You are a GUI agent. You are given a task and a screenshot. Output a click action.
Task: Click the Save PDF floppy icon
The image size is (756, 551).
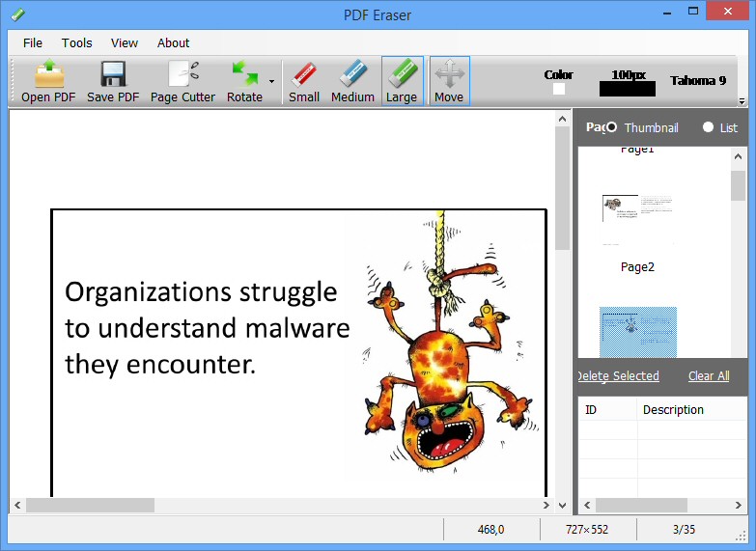pos(113,81)
